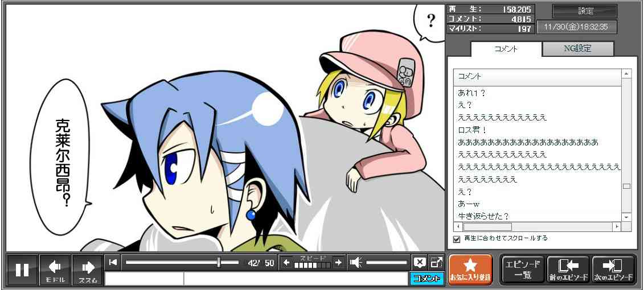Decrease speed with the left arrow

point(286,262)
